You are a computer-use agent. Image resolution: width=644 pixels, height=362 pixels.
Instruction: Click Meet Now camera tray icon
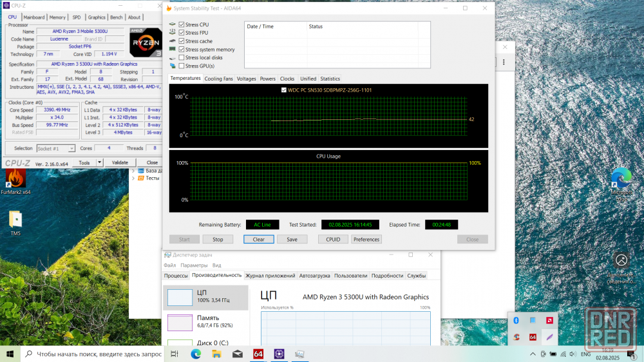pyautogui.click(x=543, y=354)
